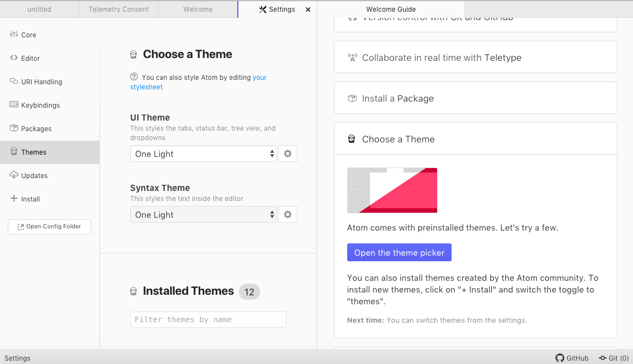The width and height of the screenshot is (633, 364).
Task: Open Syntax Theme settings gear
Action: tap(287, 214)
